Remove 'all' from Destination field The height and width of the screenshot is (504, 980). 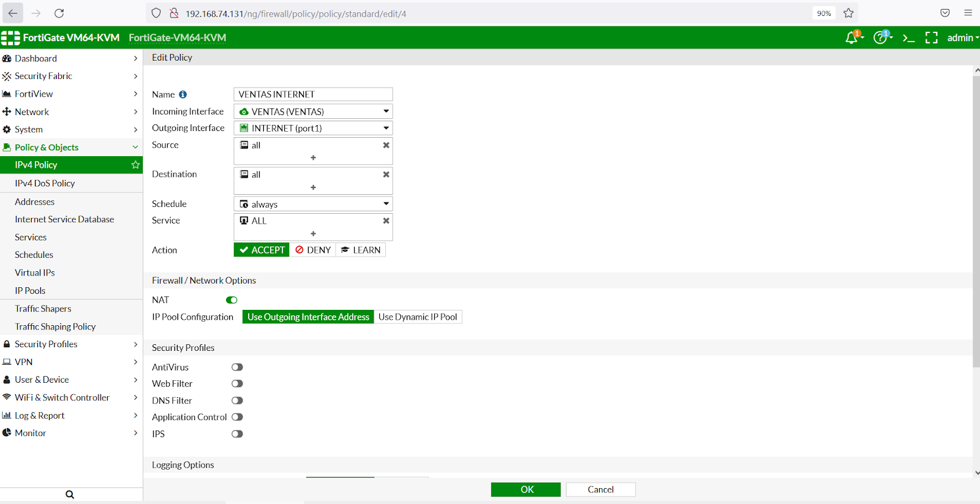click(x=386, y=175)
